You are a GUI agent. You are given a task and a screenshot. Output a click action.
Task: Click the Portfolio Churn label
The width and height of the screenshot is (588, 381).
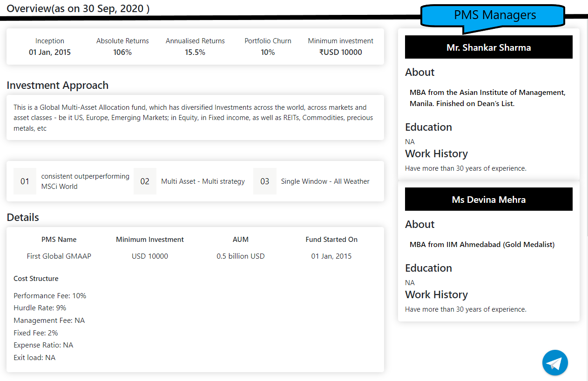click(x=268, y=41)
